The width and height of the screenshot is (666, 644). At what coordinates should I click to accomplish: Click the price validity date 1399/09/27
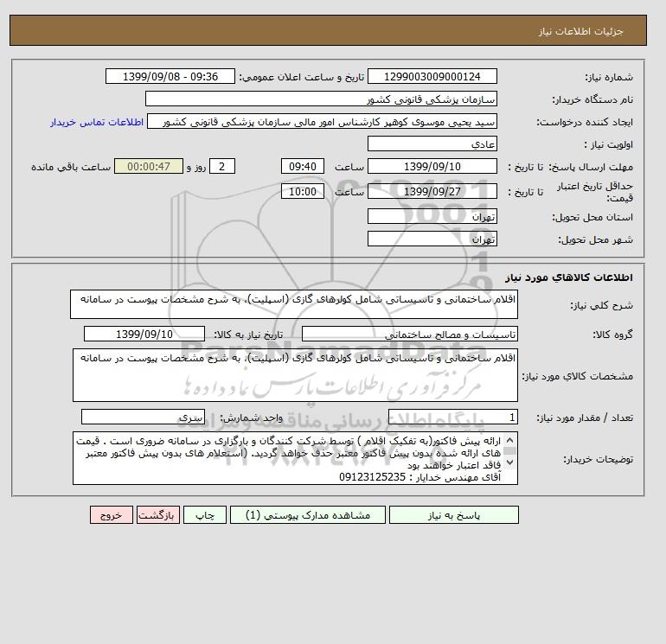(432, 191)
